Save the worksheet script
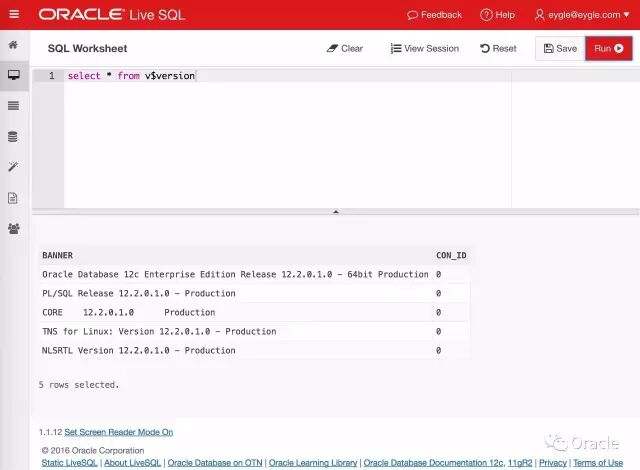 pyautogui.click(x=560, y=49)
